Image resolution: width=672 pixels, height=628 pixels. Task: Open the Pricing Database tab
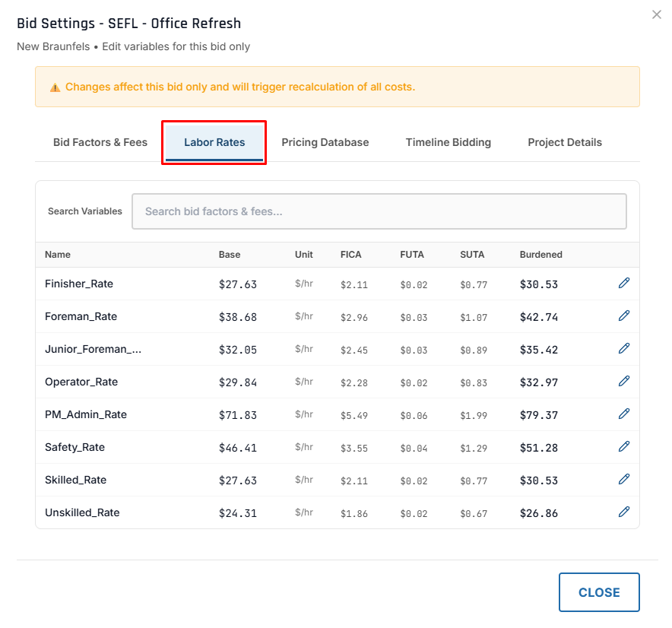[325, 142]
